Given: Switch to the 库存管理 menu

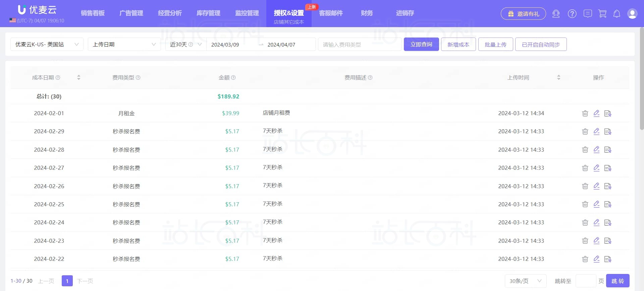Looking at the screenshot, I should coord(208,13).
